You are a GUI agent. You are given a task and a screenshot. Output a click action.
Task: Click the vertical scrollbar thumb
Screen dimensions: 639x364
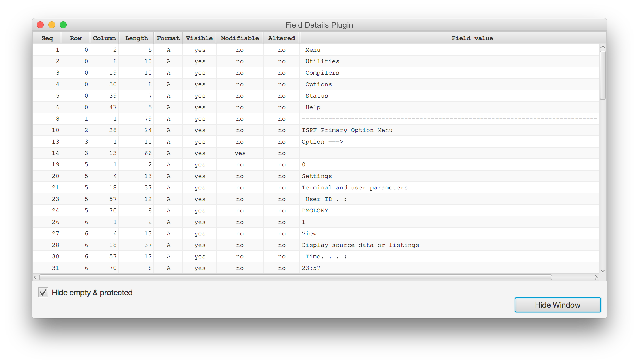pos(603,75)
